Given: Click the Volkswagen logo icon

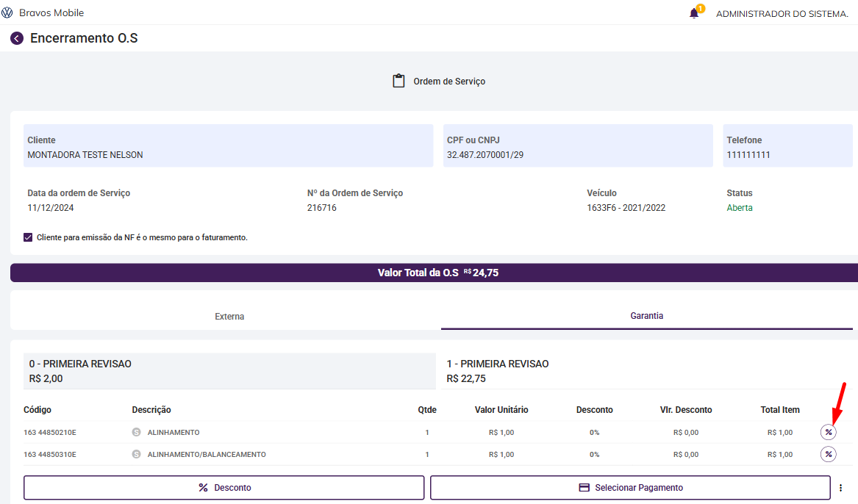Looking at the screenshot, I should click(7, 12).
